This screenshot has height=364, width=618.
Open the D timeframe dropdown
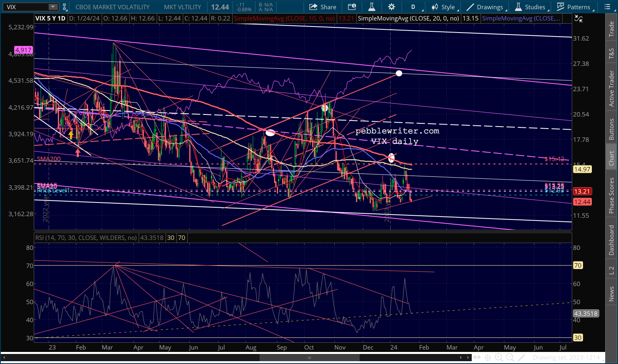click(413, 7)
